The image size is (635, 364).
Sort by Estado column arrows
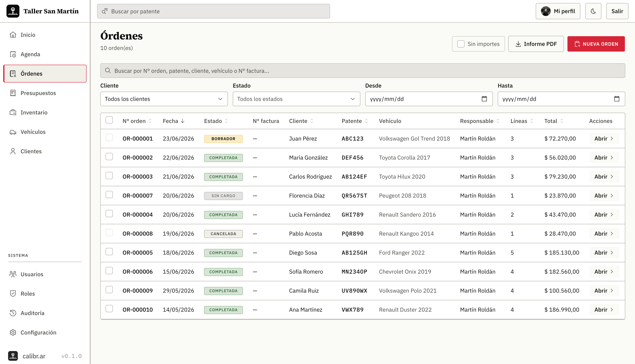226,121
